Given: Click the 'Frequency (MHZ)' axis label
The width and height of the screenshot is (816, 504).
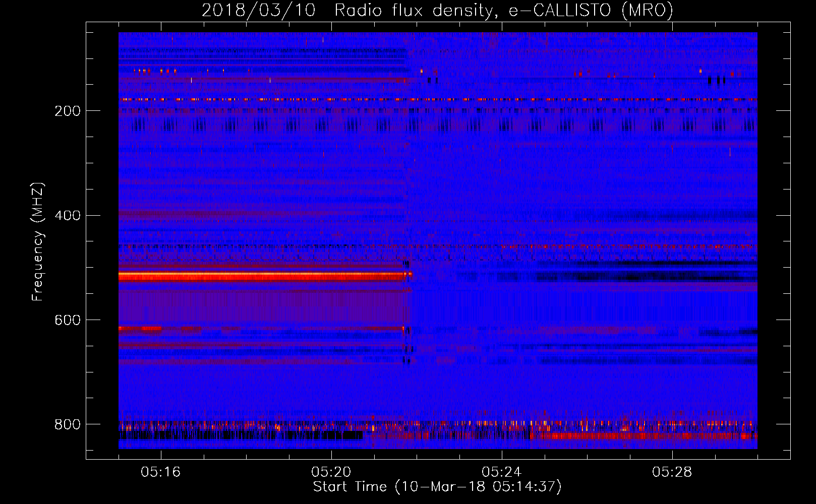Looking at the screenshot, I should [x=38, y=242].
